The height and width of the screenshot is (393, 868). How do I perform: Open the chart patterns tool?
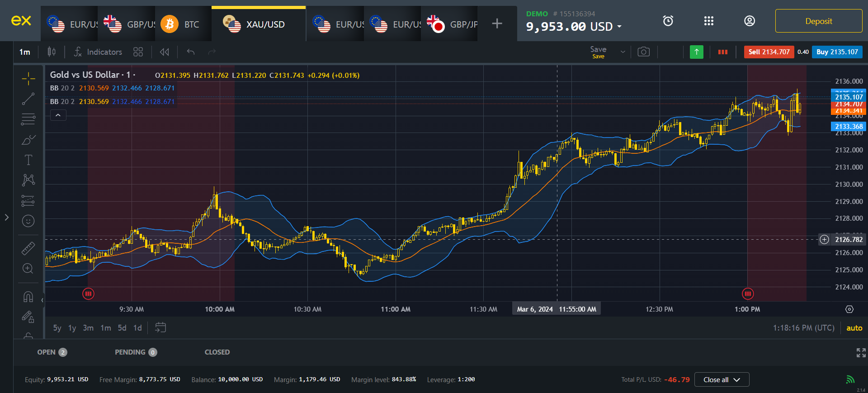tap(28, 180)
